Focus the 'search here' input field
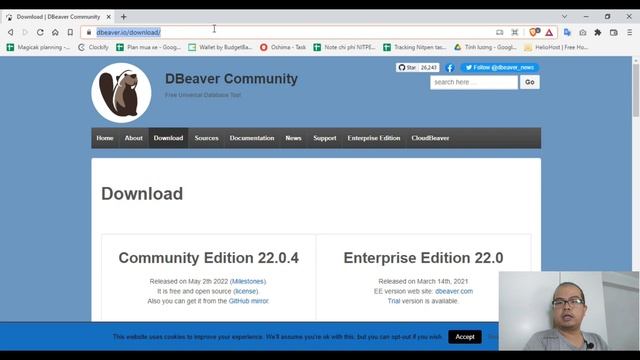The image size is (640, 360). tap(473, 82)
